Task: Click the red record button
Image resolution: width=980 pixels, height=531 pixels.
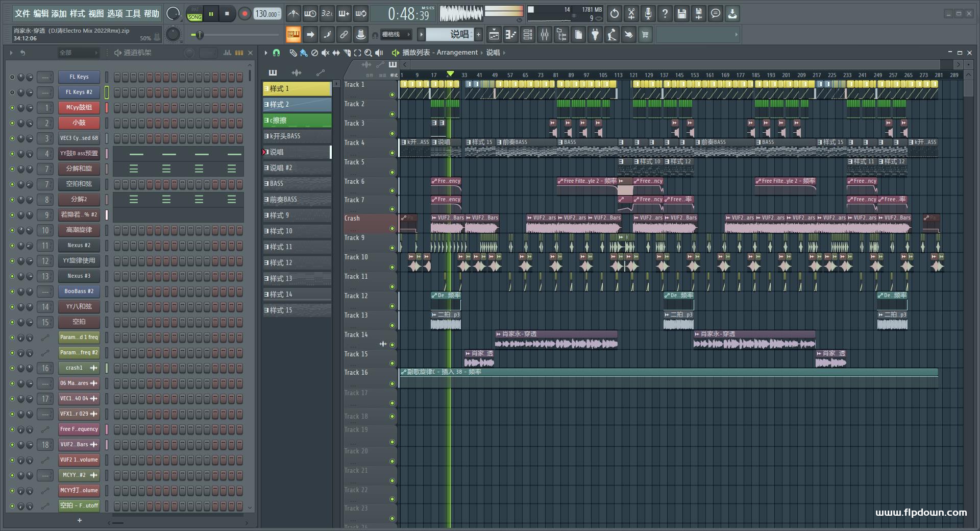Action: (x=244, y=14)
